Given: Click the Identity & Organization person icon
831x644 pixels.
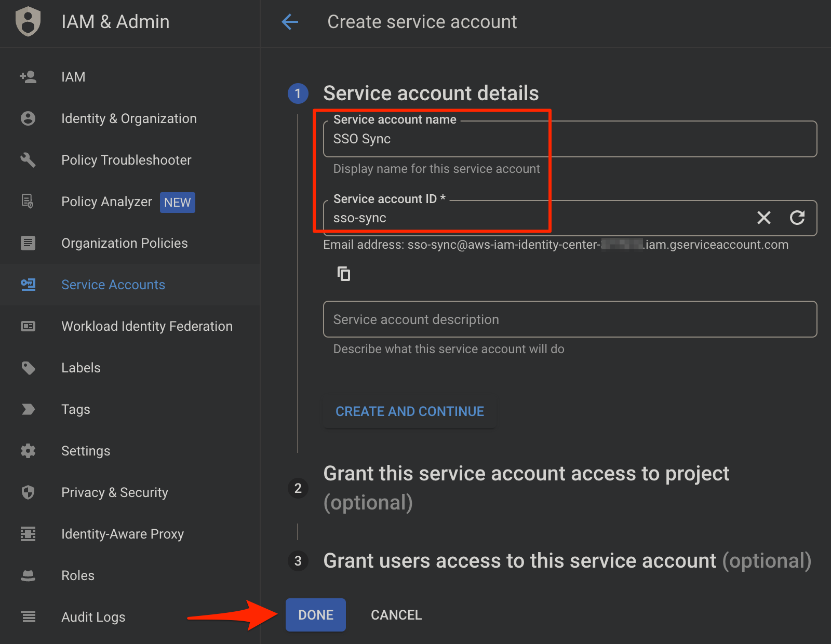Looking at the screenshot, I should pos(28,118).
